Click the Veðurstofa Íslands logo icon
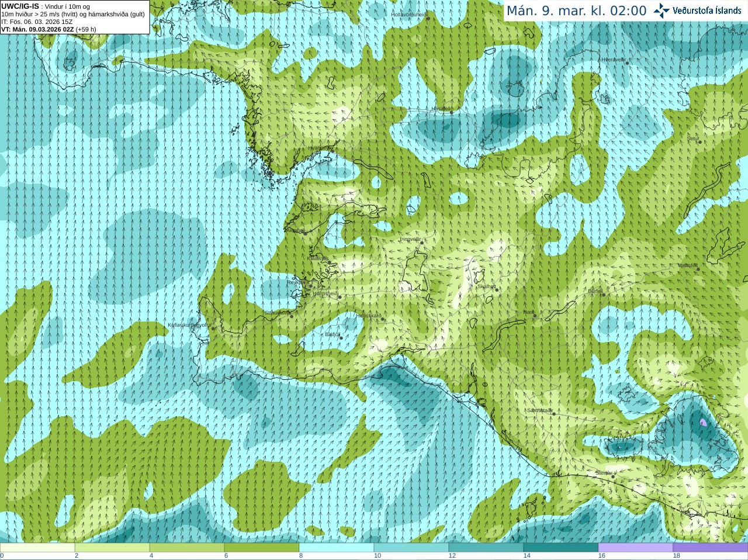The width and height of the screenshot is (748, 560). (662, 11)
